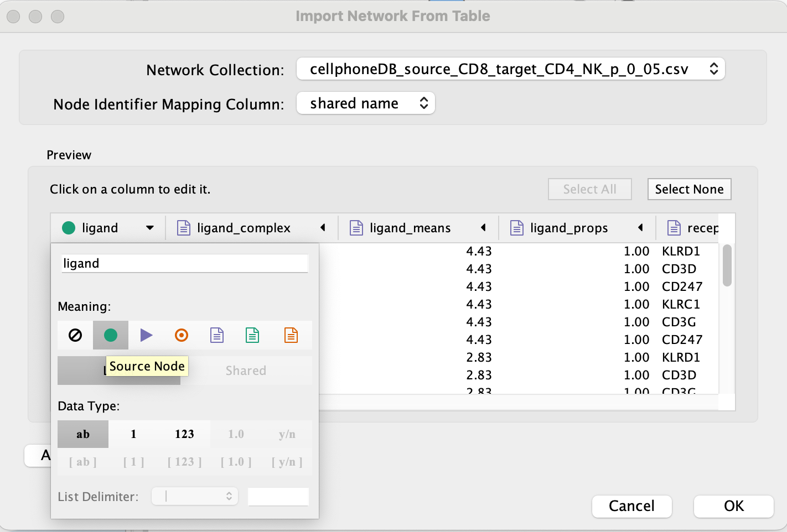Switch data type to Integer (1)
Image resolution: width=787 pixels, height=532 pixels.
133,434
